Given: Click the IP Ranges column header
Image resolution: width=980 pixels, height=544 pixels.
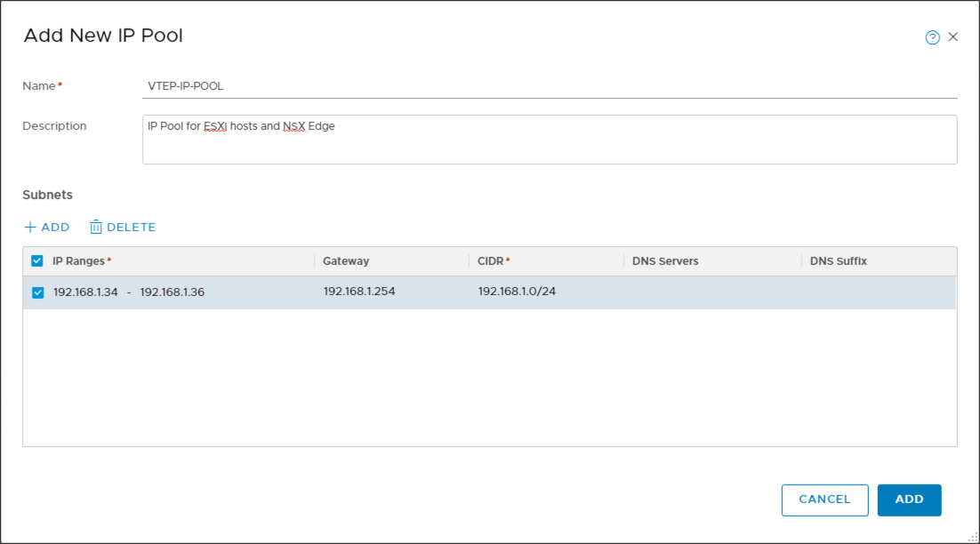Looking at the screenshot, I should point(80,260).
